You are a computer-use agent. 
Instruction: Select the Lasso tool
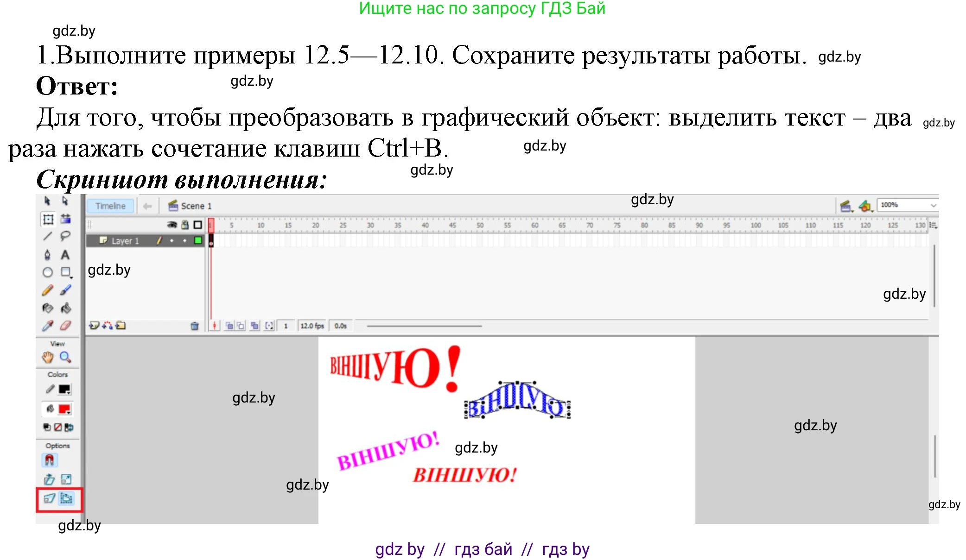(x=65, y=235)
